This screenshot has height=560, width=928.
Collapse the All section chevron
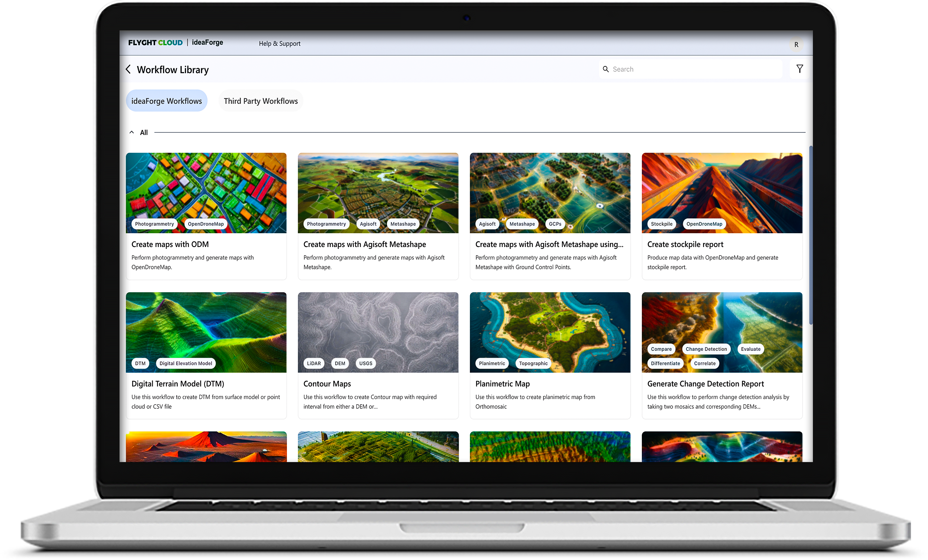(131, 132)
